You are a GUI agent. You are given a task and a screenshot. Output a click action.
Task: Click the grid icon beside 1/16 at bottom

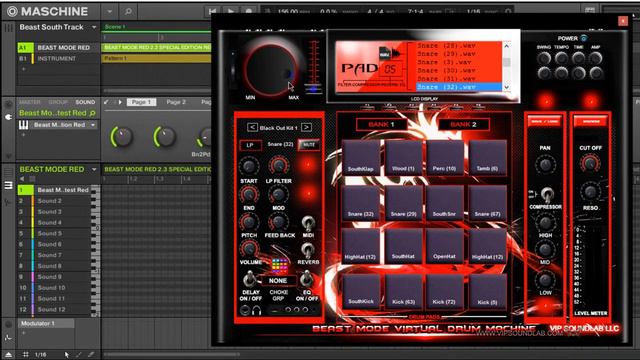pyautogui.click(x=25, y=355)
